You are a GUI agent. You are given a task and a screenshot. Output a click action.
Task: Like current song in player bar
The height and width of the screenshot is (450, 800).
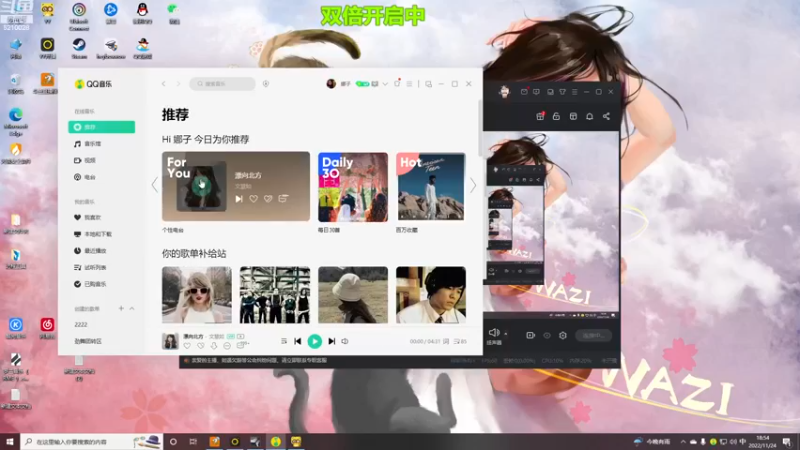(x=187, y=346)
